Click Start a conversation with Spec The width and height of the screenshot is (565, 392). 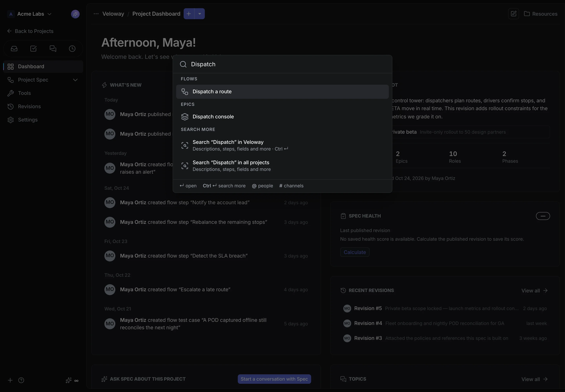(274, 379)
